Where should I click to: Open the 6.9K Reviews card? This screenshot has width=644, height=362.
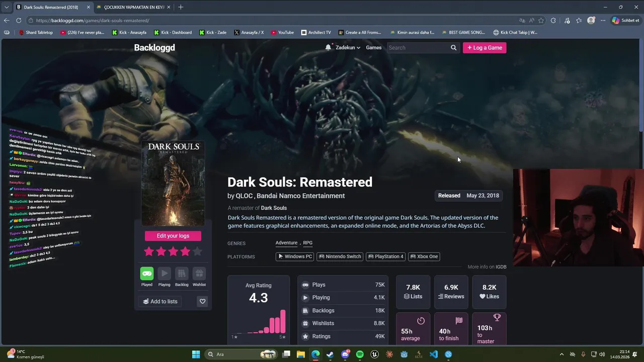pyautogui.click(x=451, y=292)
